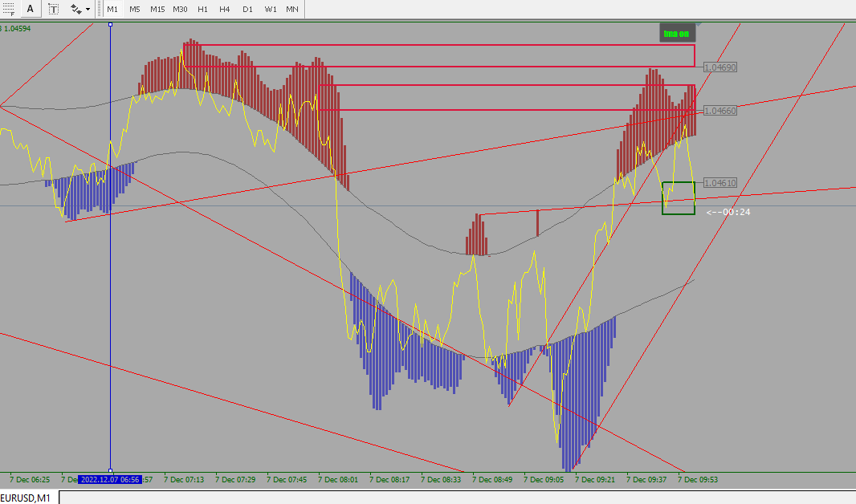Image resolution: width=856 pixels, height=504 pixels.
Task: Select the Fibonacci retracement lines tool
Action: pos(8,9)
